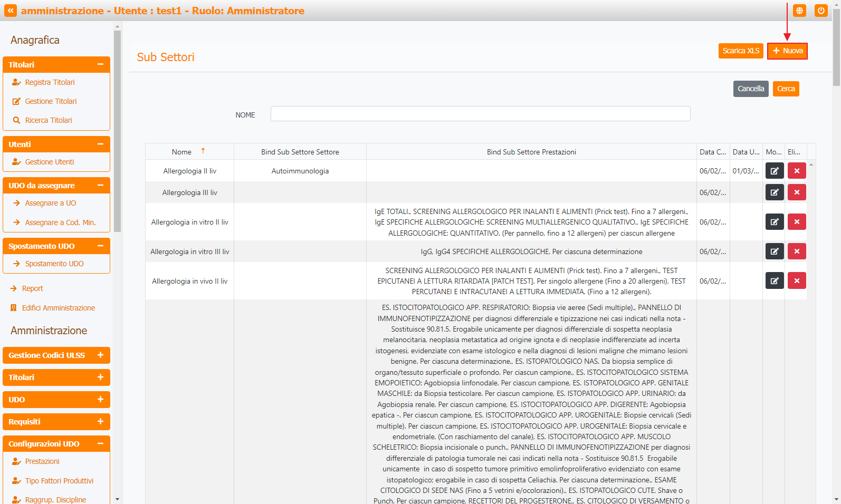Open Gestione Utenti menu item
841x504 pixels.
pos(49,162)
